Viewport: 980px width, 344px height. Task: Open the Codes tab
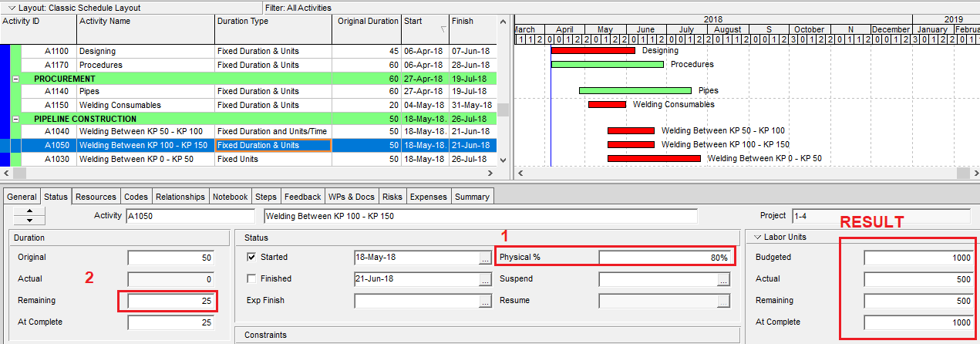click(136, 197)
